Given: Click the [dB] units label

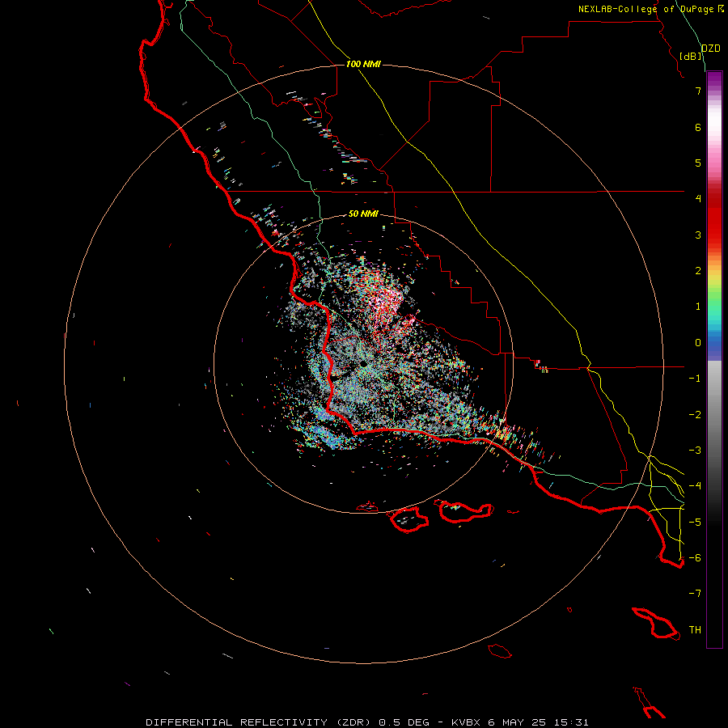Looking at the screenshot, I should click(691, 56).
